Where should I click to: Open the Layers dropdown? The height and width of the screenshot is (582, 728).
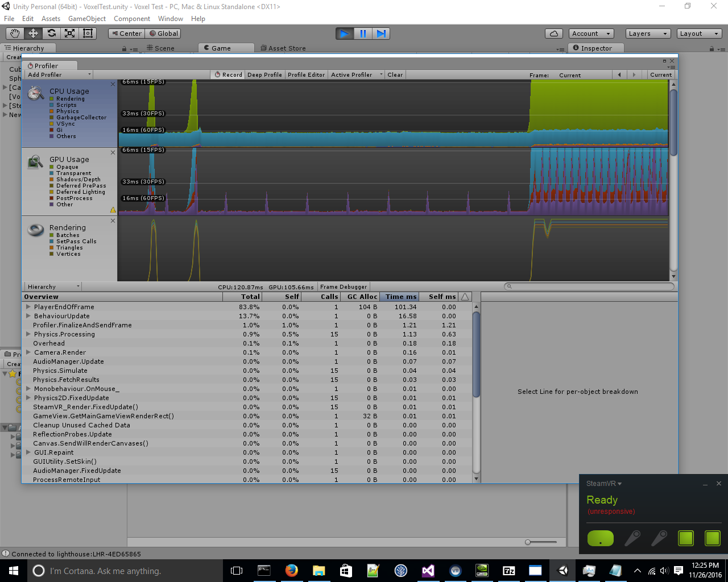click(648, 34)
